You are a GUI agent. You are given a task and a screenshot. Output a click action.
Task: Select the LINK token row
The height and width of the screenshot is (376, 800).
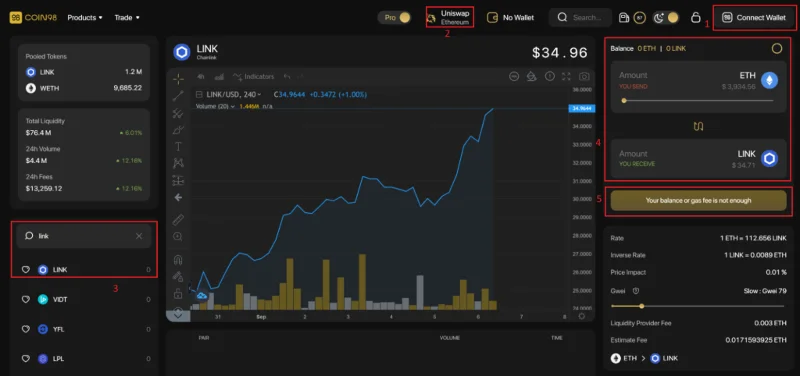(85, 270)
